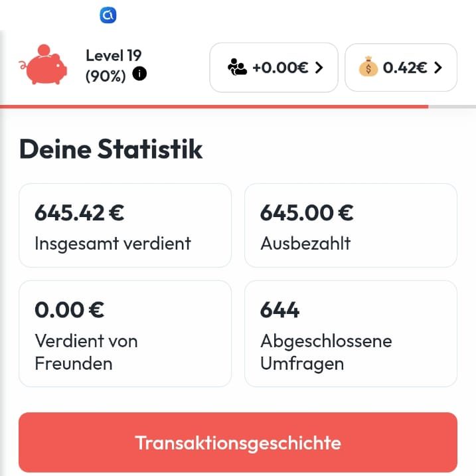Click the 645.00 € paid out amount
476x476 pixels.
click(x=307, y=213)
